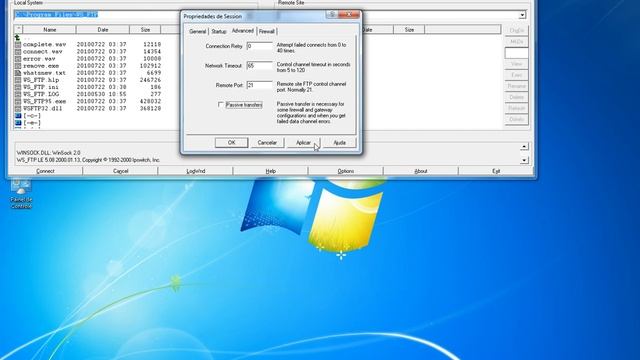Switch to the General tab

198,31
